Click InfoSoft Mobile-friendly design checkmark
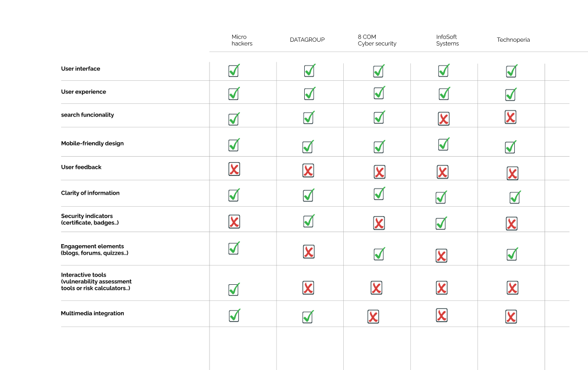The height and width of the screenshot is (370, 588). tap(443, 144)
